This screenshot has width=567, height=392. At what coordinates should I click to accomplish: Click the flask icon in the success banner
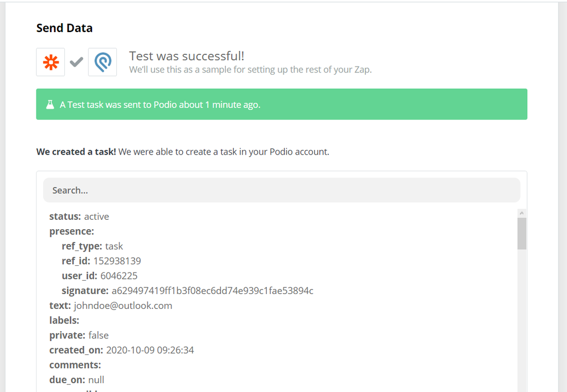click(x=50, y=104)
